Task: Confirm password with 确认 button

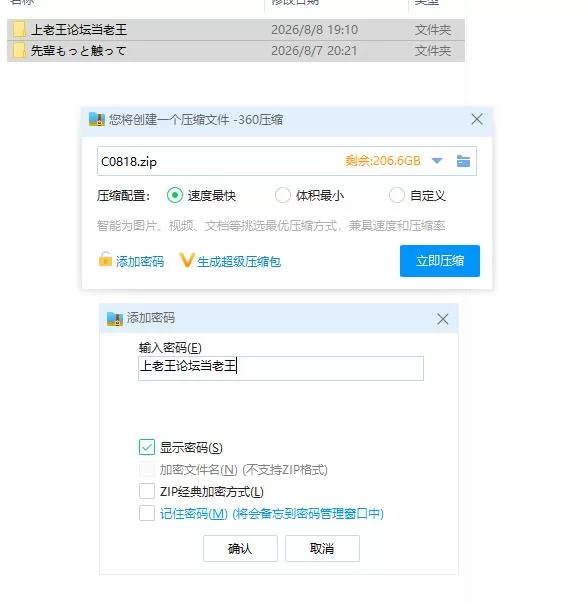Action: click(x=240, y=548)
